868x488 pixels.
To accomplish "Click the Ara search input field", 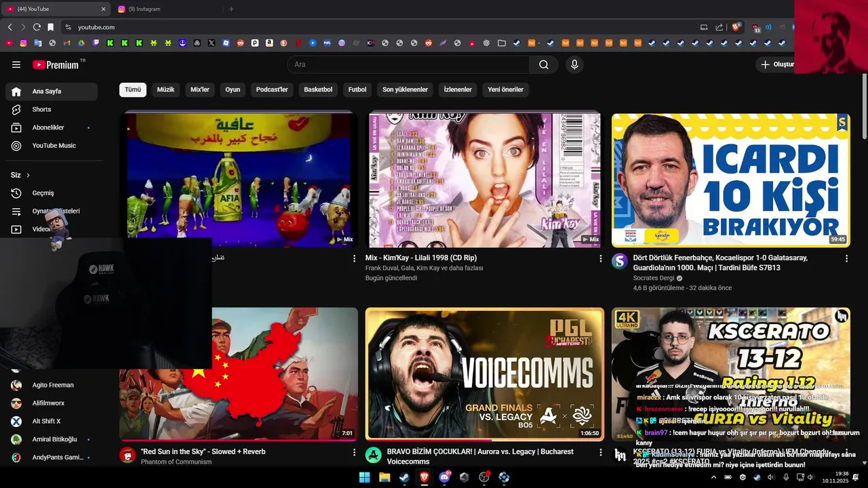I will coord(409,64).
